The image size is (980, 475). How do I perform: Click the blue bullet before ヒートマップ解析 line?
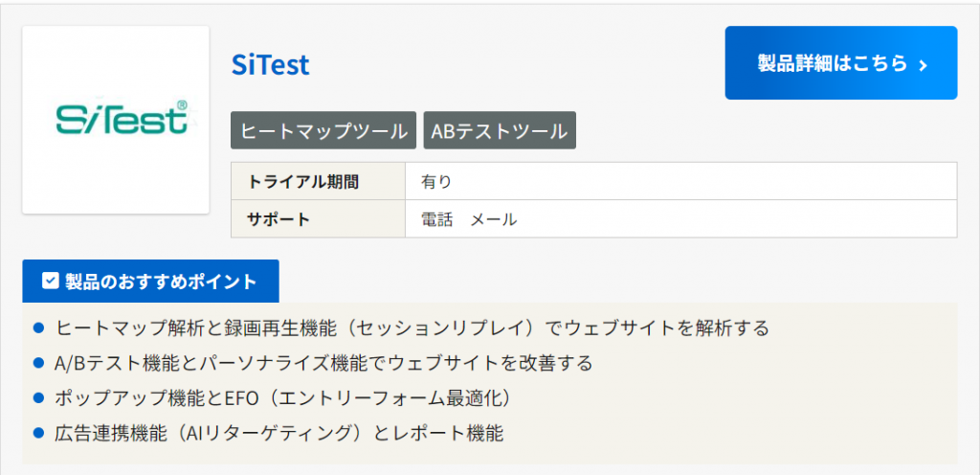(39, 328)
